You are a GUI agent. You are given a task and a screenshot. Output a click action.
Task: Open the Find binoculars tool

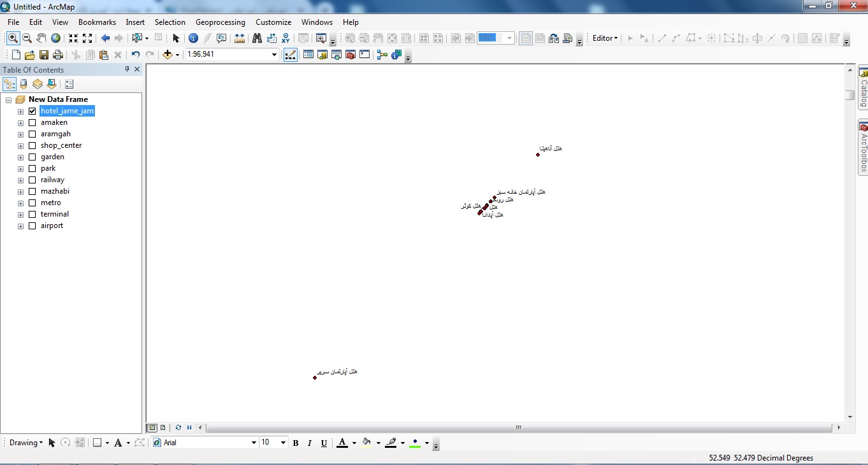(257, 38)
